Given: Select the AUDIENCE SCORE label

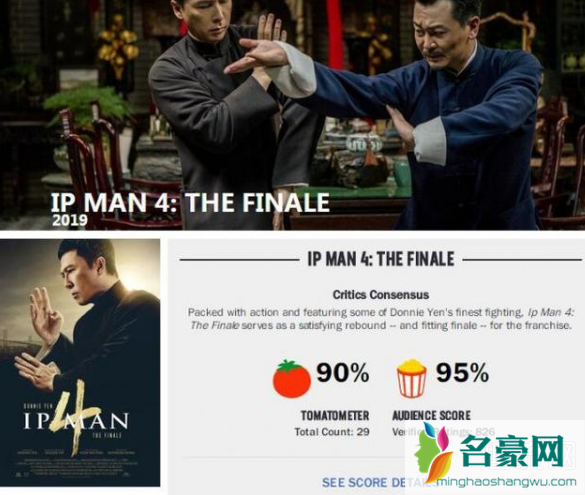Looking at the screenshot, I should 431,416.
